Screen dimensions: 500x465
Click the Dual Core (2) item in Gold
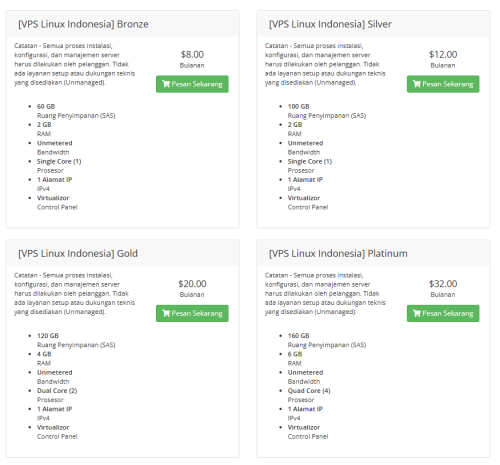57,391
